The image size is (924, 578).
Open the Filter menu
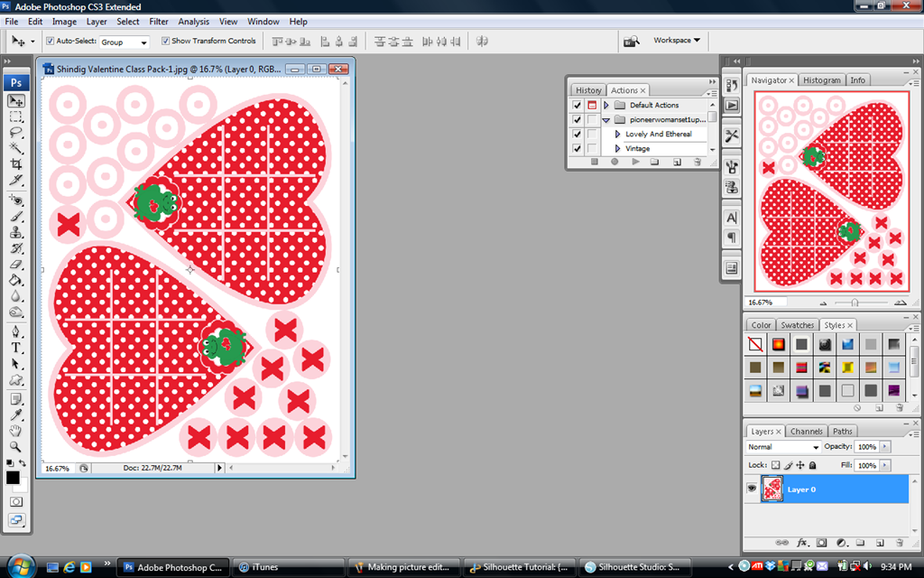159,22
